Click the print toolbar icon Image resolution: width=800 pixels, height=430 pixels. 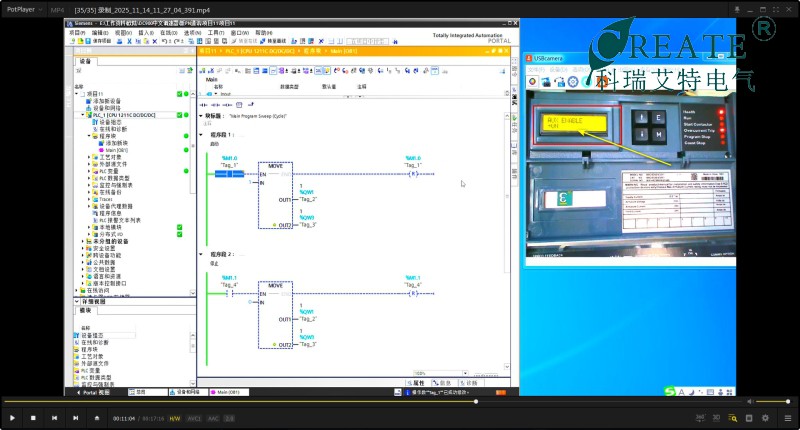(119, 41)
